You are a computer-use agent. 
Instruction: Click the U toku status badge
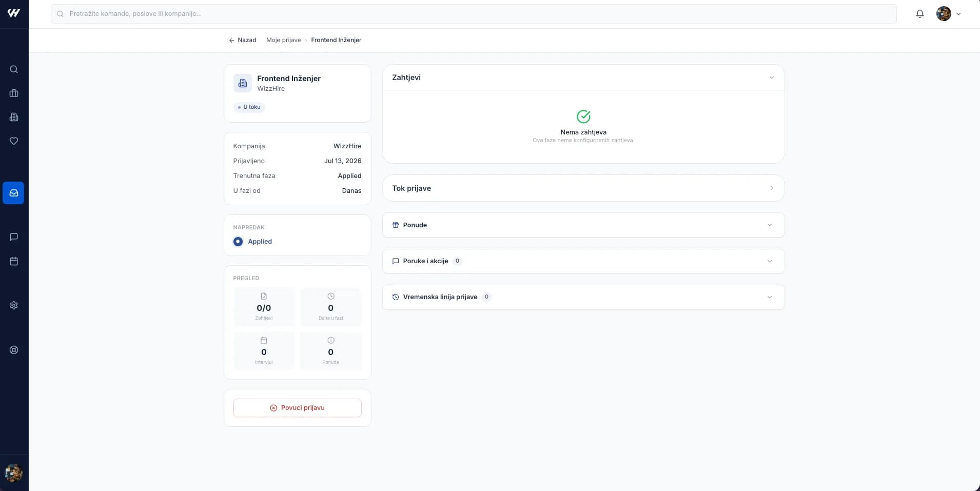(249, 107)
